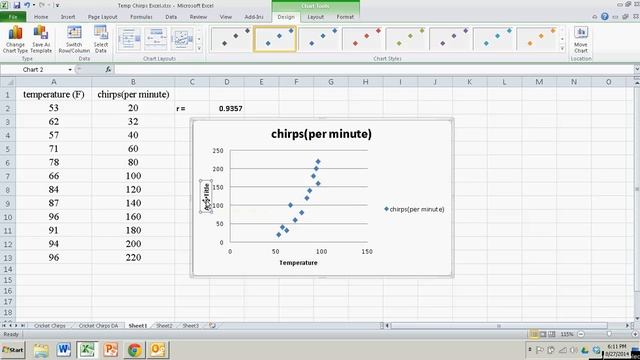Open Excel Help question mark icon

point(605,17)
